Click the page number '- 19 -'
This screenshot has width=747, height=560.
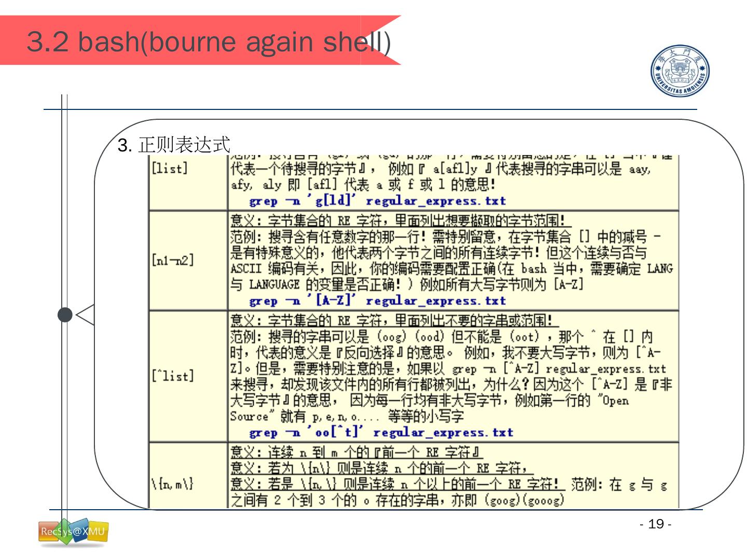click(x=656, y=524)
